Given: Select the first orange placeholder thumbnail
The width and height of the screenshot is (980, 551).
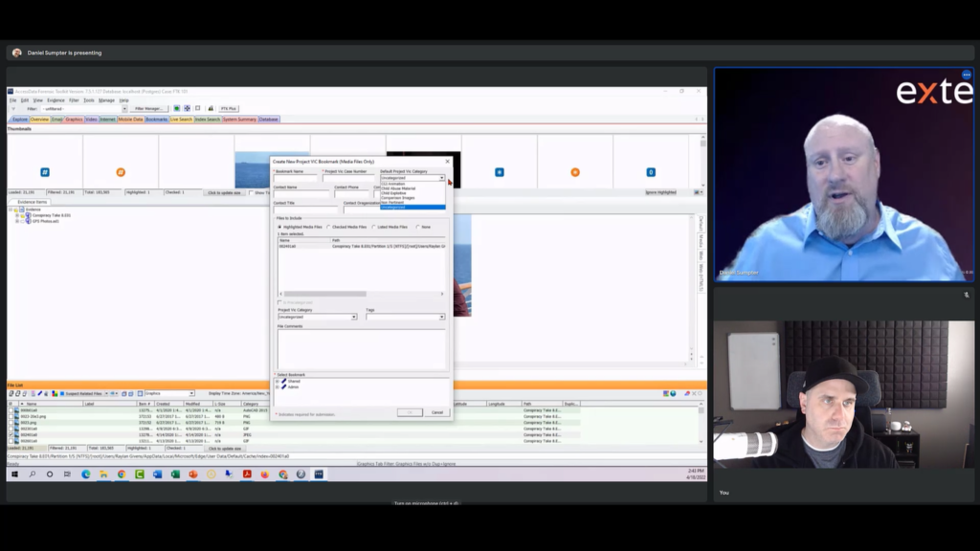Looking at the screenshot, I should [121, 172].
